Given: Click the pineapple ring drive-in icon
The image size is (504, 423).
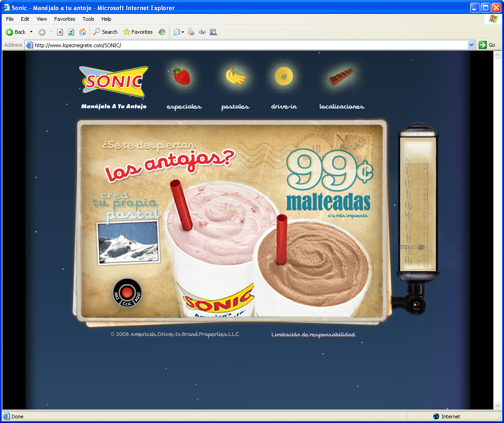Looking at the screenshot, I should click(x=283, y=76).
